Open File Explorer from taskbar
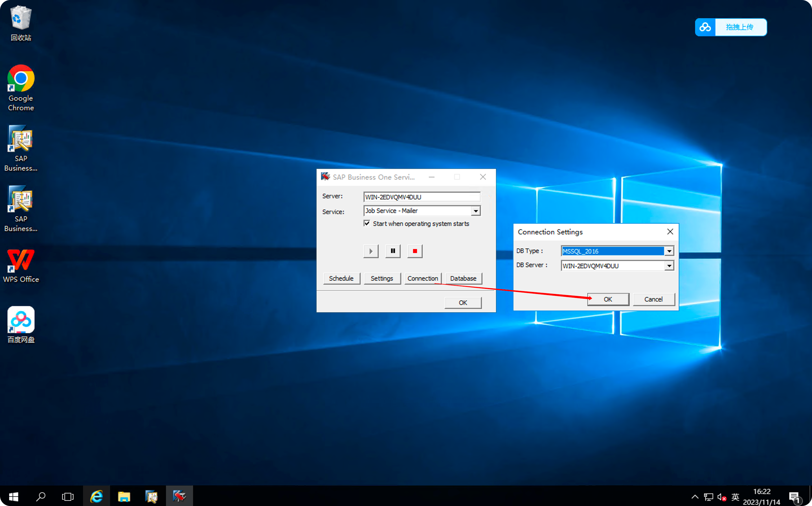 click(124, 496)
